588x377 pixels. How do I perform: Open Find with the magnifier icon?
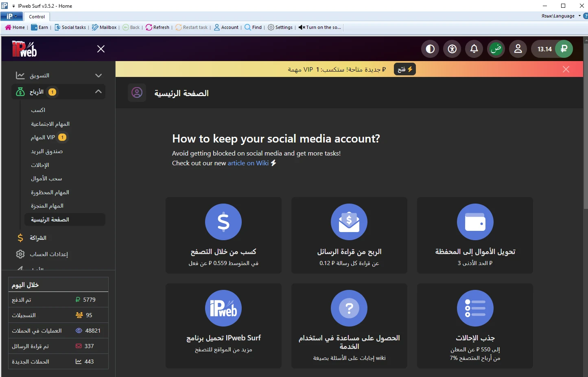[253, 27]
